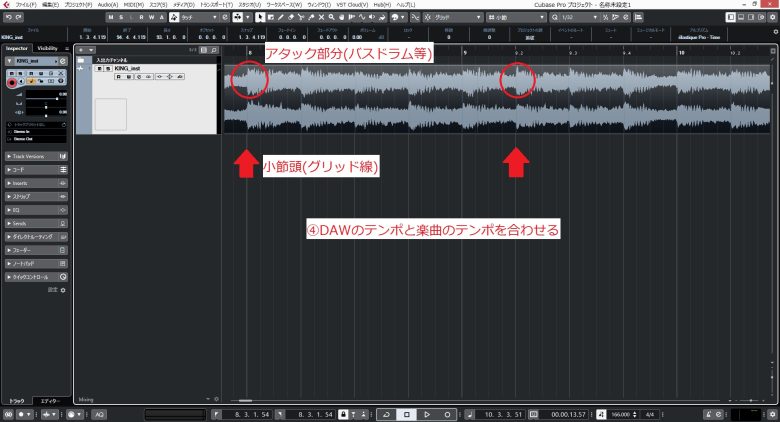The height and width of the screenshot is (422, 780).
Task: Open the setup gear at top right
Action: tap(773, 17)
